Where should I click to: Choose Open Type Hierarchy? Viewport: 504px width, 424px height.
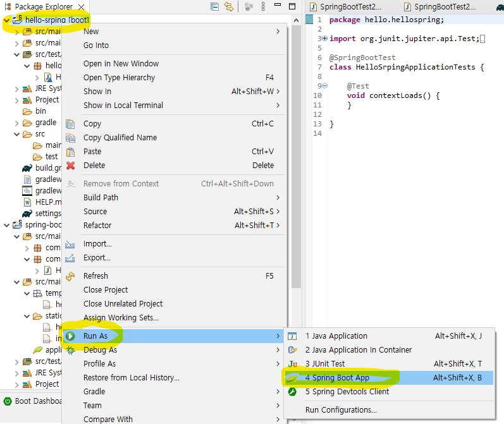click(x=174, y=78)
